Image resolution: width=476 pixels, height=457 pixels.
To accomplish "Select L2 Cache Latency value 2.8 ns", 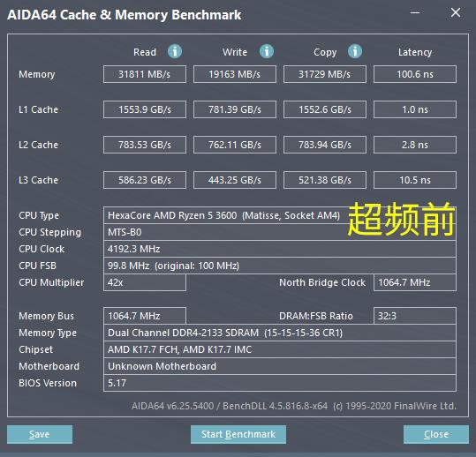I will tap(415, 145).
